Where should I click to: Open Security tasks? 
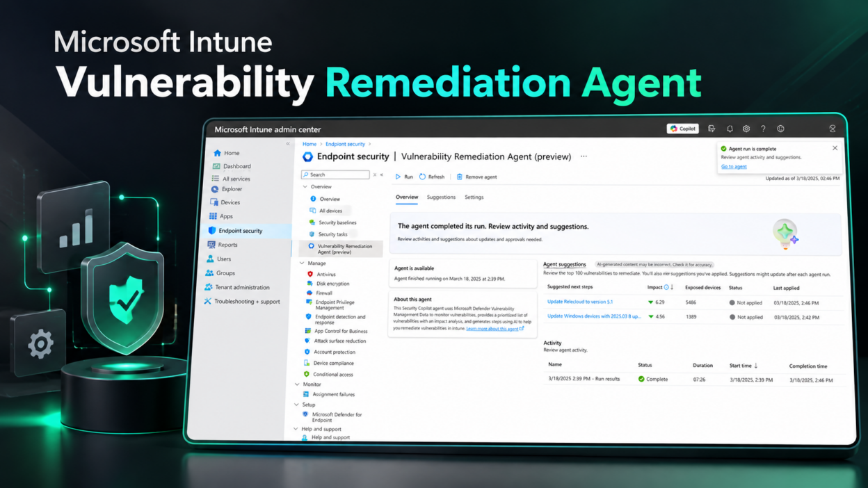328,234
